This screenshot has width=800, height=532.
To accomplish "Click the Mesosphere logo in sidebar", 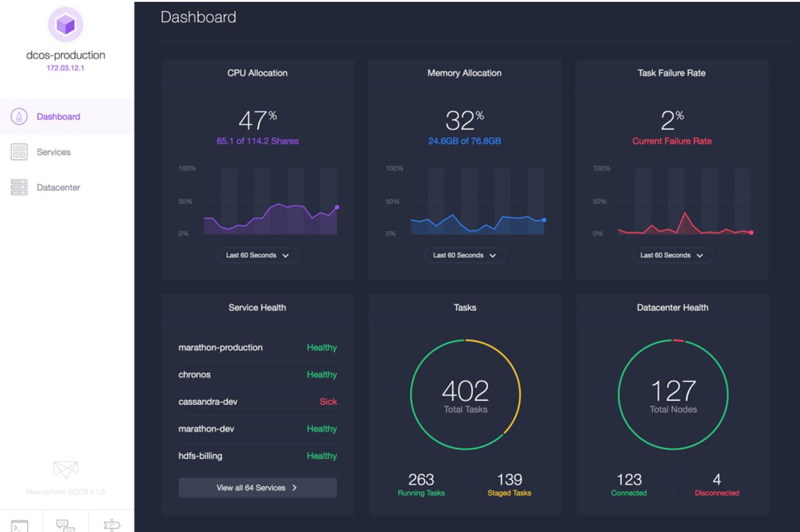I will [66, 471].
